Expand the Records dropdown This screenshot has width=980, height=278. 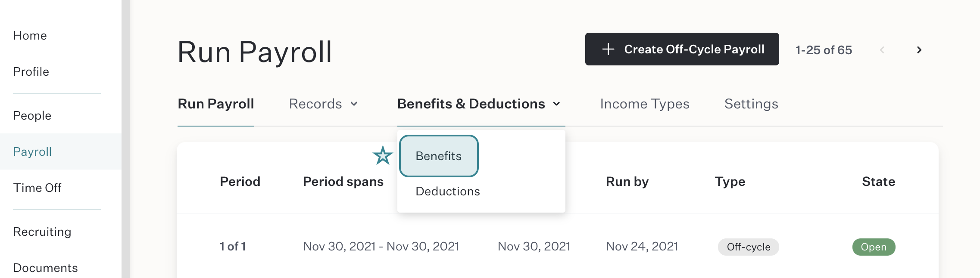[323, 104]
